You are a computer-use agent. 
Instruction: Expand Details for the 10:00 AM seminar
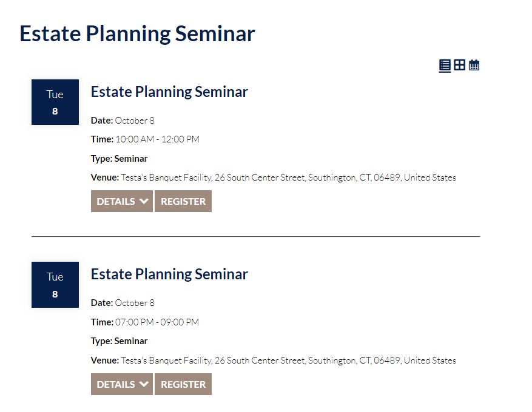tap(122, 201)
